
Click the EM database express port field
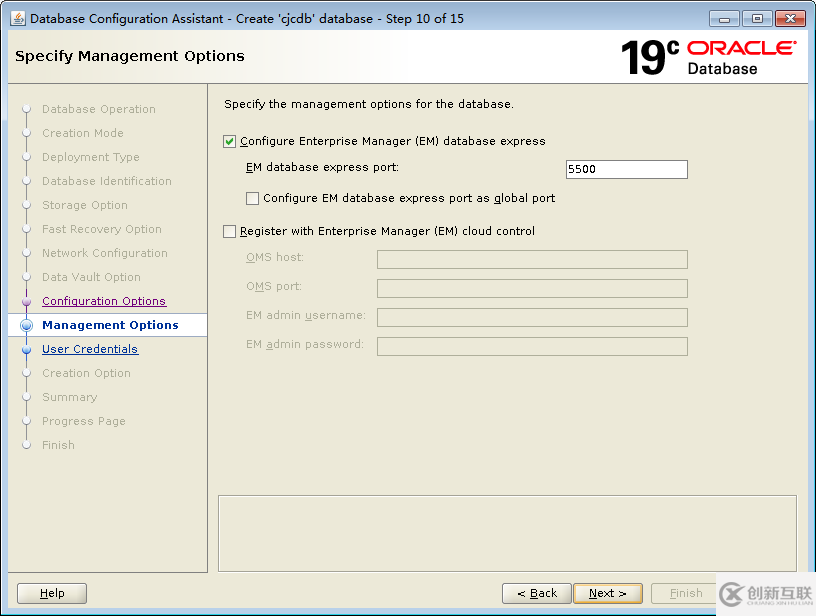(x=627, y=169)
